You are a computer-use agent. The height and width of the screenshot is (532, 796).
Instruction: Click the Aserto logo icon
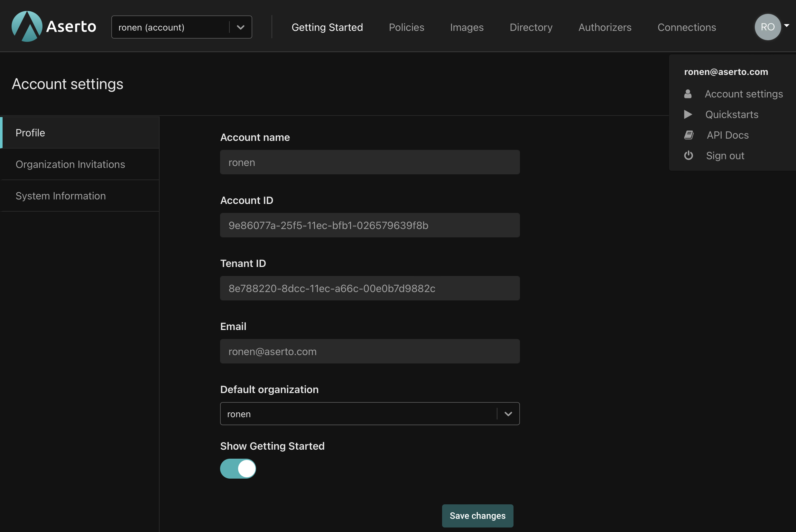pyautogui.click(x=27, y=26)
